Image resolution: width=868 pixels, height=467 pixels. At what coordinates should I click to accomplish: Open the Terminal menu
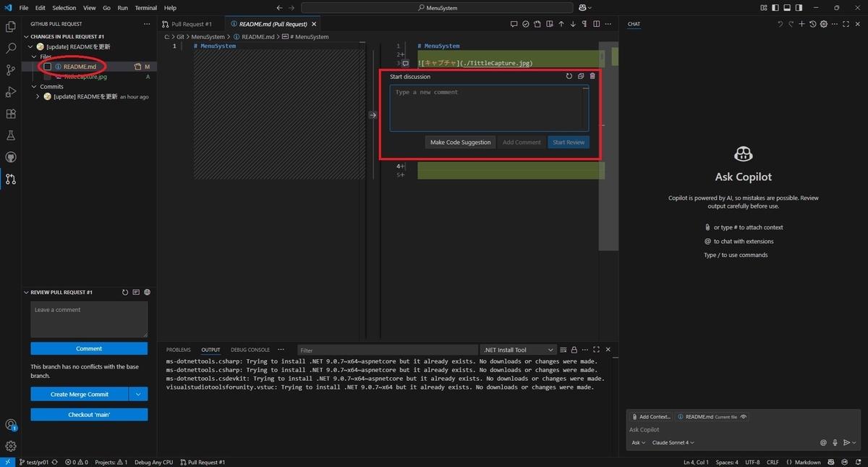[145, 8]
